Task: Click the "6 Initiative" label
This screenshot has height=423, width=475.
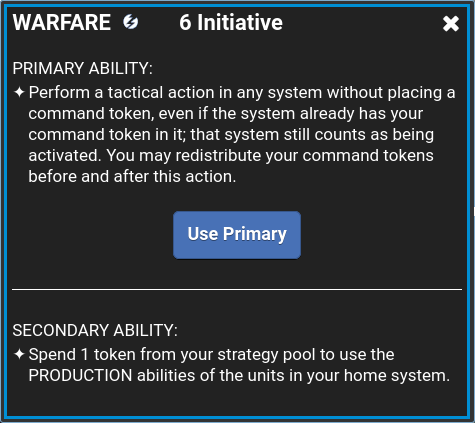Action: [x=231, y=22]
